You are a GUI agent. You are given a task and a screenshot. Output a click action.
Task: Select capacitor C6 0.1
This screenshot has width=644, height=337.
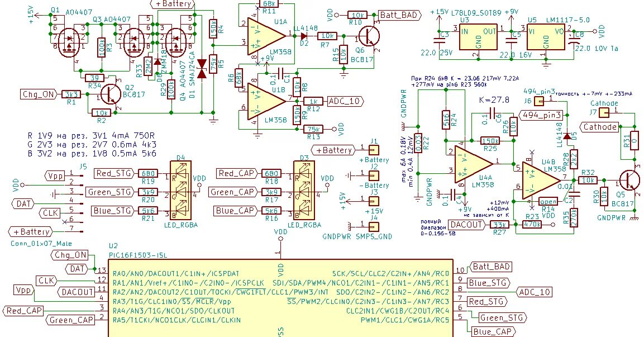coord(493,112)
